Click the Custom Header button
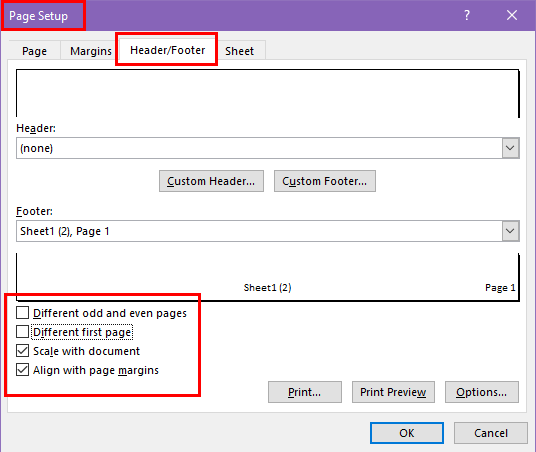Screen dimensions: 536x452 click(x=211, y=181)
